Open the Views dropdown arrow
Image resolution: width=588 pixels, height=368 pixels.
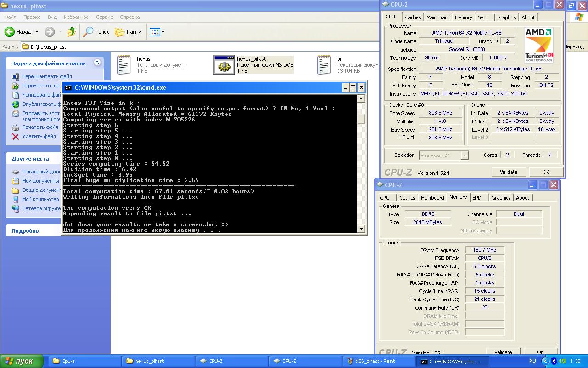coord(163,32)
